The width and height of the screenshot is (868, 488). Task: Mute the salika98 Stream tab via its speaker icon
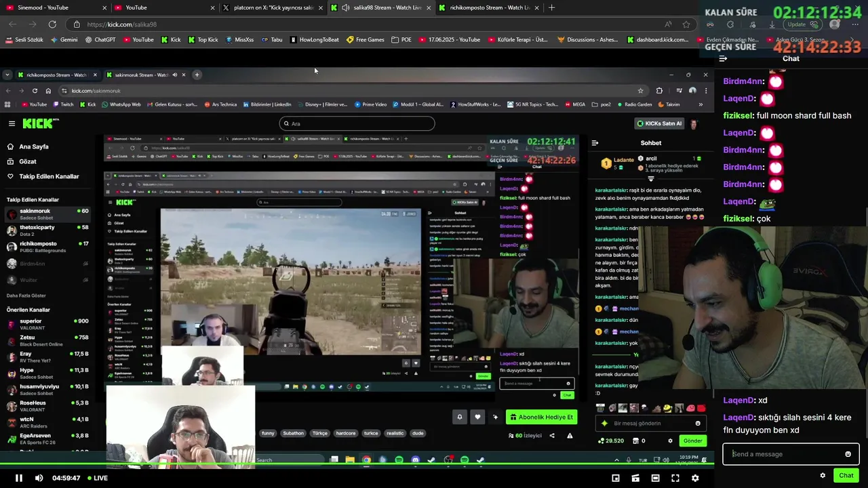pyautogui.click(x=346, y=7)
